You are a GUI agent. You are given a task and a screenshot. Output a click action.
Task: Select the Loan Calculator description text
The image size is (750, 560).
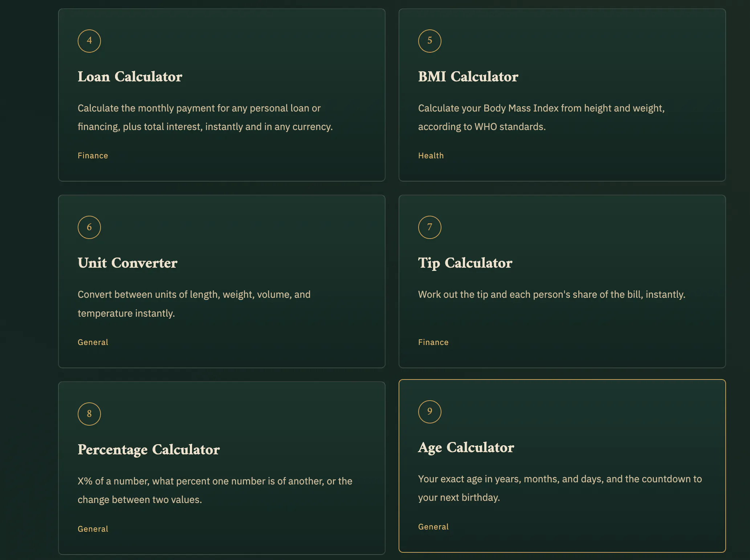(x=205, y=117)
